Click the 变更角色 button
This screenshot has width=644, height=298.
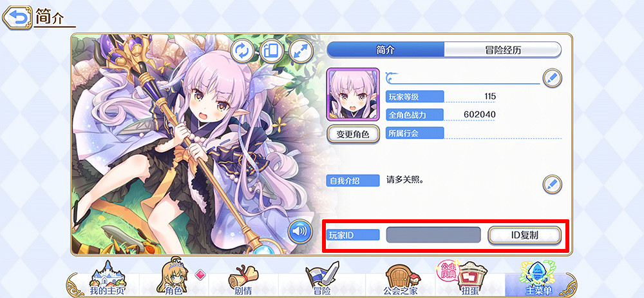[x=353, y=134]
